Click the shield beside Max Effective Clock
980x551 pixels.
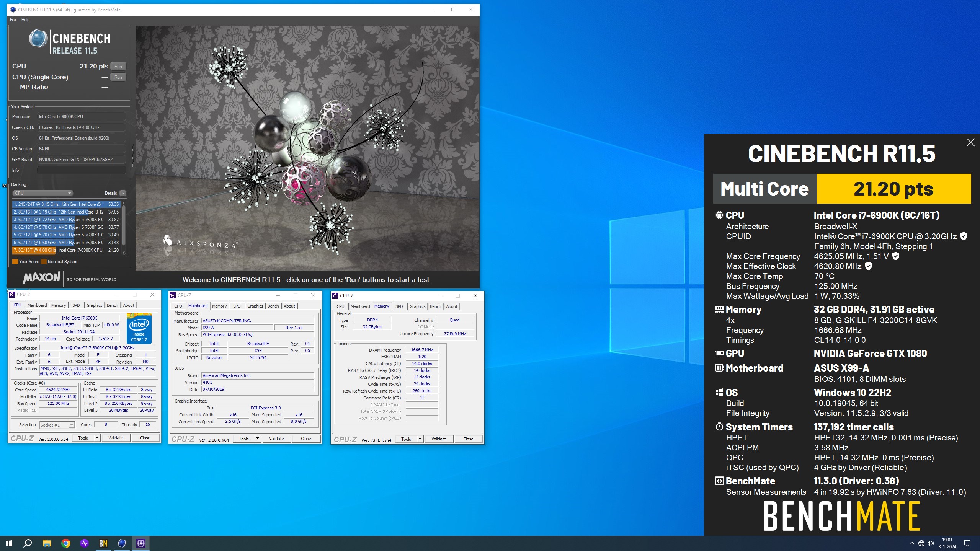click(x=869, y=266)
